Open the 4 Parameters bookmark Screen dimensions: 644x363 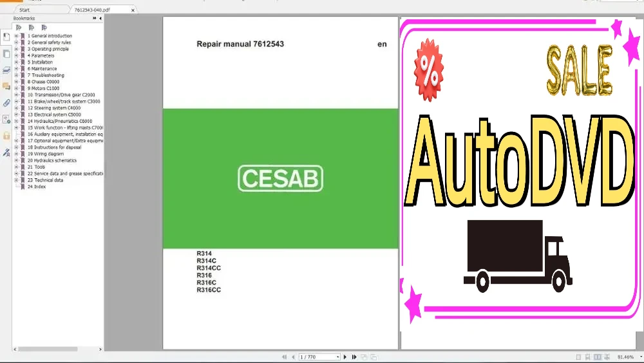41,55
